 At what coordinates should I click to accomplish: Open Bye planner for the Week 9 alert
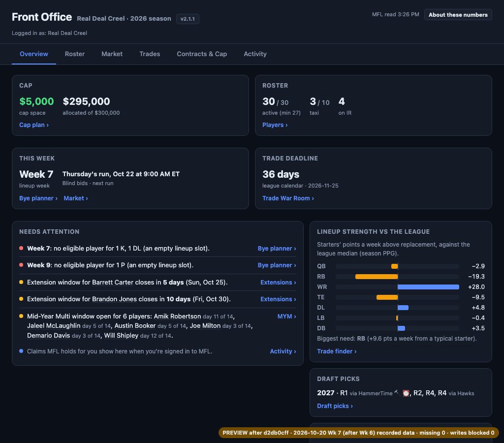pyautogui.click(x=277, y=265)
